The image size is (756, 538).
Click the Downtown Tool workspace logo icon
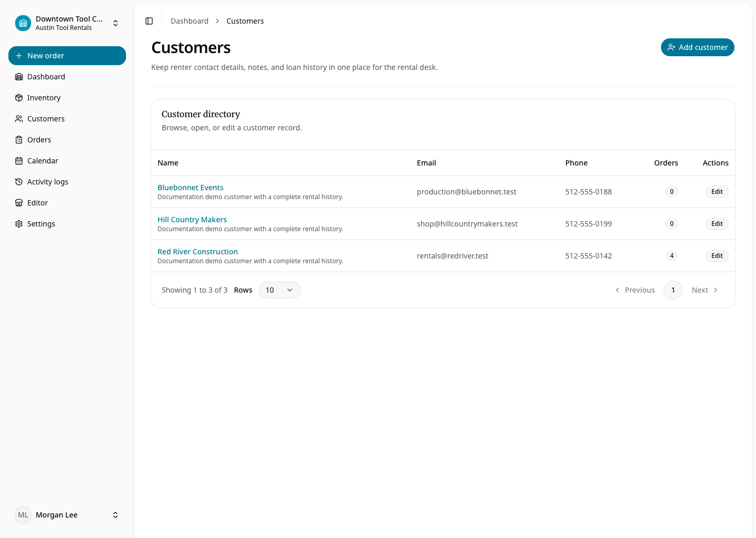(23, 23)
